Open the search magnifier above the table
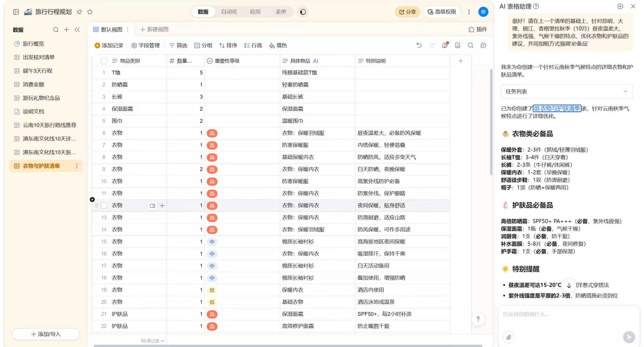 (471, 45)
